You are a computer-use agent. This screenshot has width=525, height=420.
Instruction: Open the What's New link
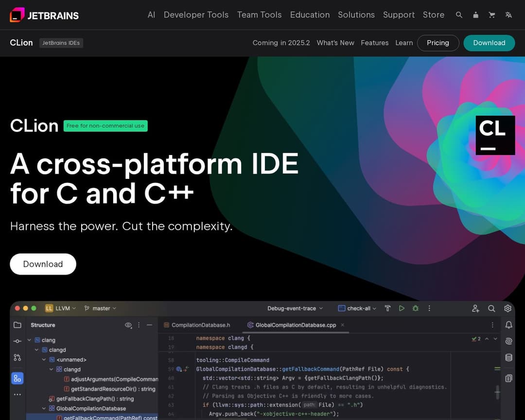(x=335, y=43)
